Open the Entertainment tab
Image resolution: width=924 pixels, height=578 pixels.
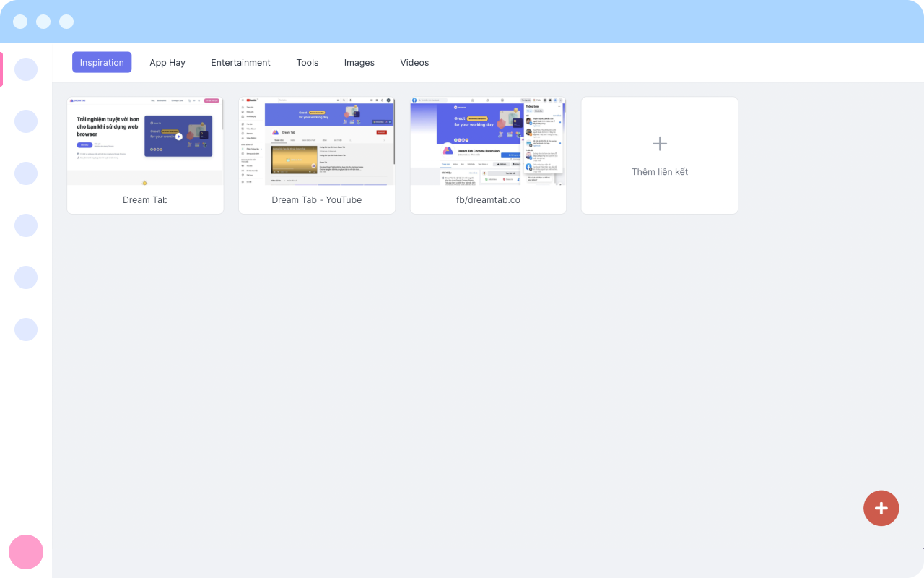pyautogui.click(x=240, y=62)
